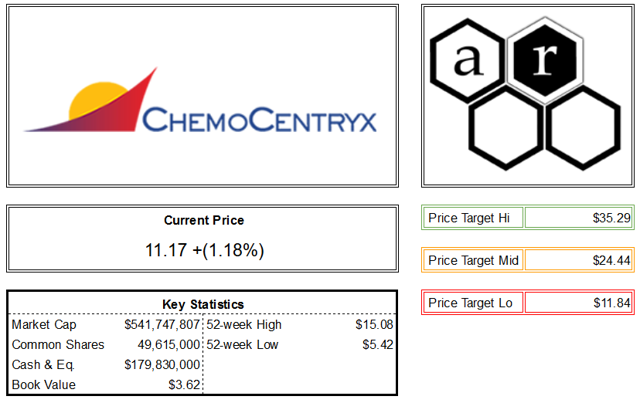The height and width of the screenshot is (403, 640).
Task: Click the black hexagon with letter r
Action: tap(545, 60)
